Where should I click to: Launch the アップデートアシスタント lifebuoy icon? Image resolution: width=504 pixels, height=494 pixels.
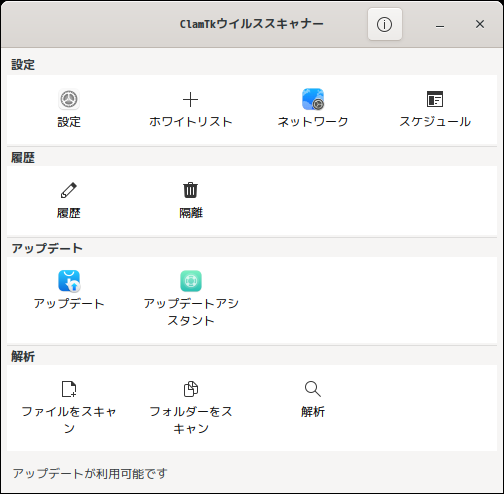click(x=191, y=281)
